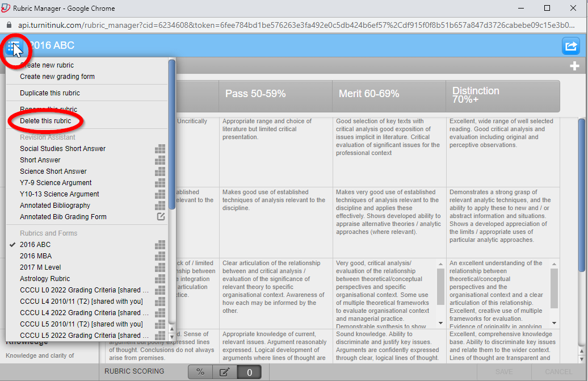Open the 2016 MBA rubric
The image size is (588, 381).
(x=36, y=256)
